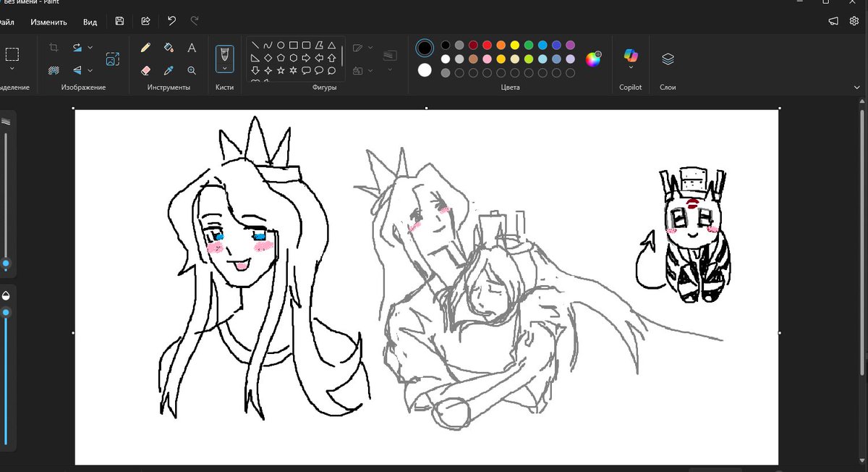Image resolution: width=868 pixels, height=472 pixels.
Task: Pick the isosceles triangle shape
Action: pos(331,45)
